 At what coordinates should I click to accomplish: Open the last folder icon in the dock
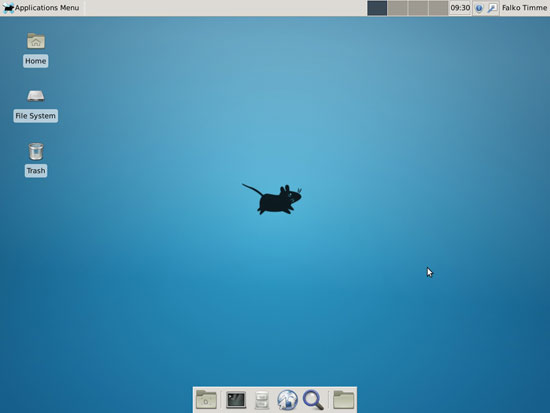click(x=343, y=400)
